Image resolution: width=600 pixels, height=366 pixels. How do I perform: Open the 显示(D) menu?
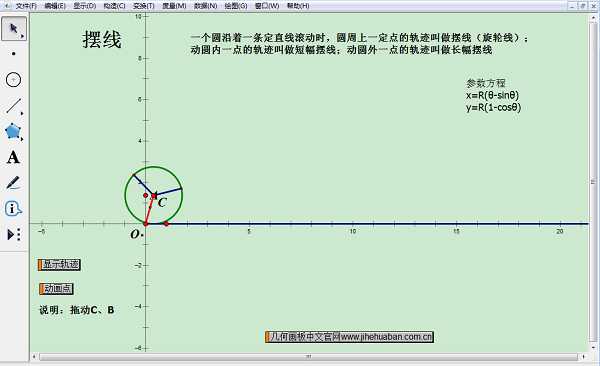point(85,6)
